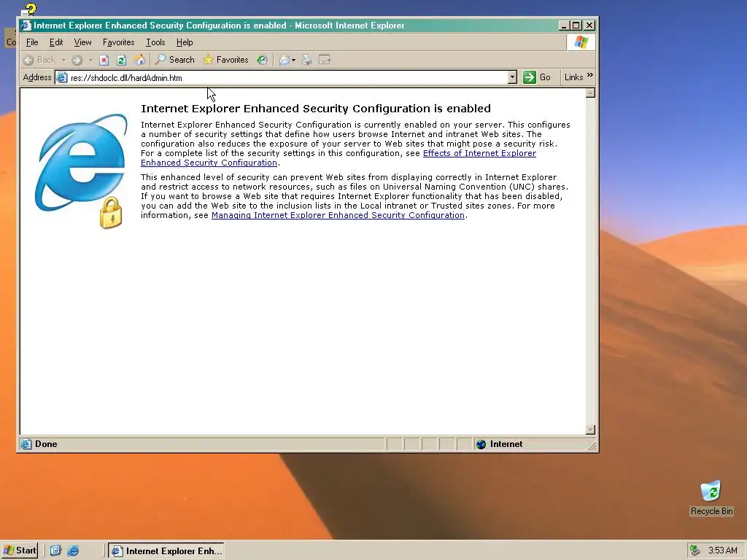Click the Stop loading icon
This screenshot has height=560, width=747.
(x=104, y=60)
